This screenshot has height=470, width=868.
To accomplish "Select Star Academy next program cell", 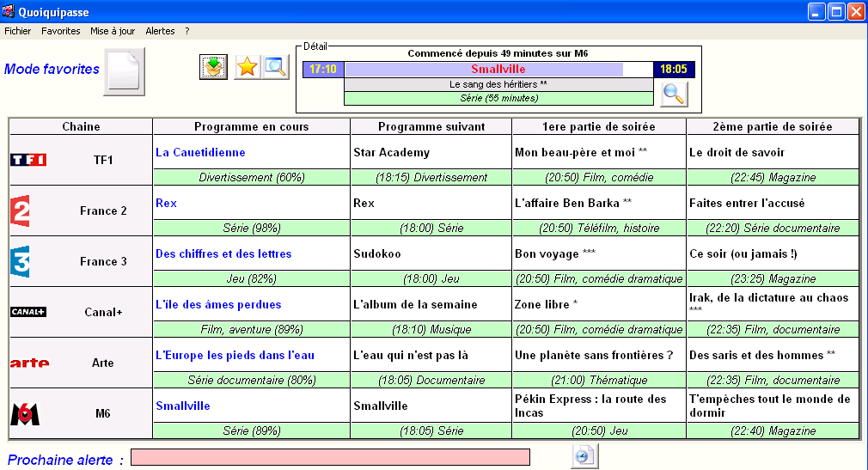I will [431, 152].
